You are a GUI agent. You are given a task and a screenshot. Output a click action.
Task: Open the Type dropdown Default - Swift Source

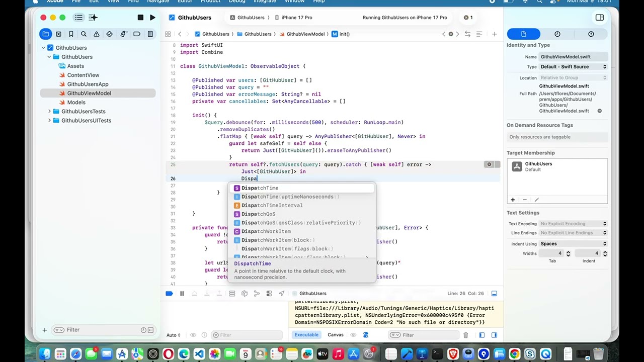point(574,67)
